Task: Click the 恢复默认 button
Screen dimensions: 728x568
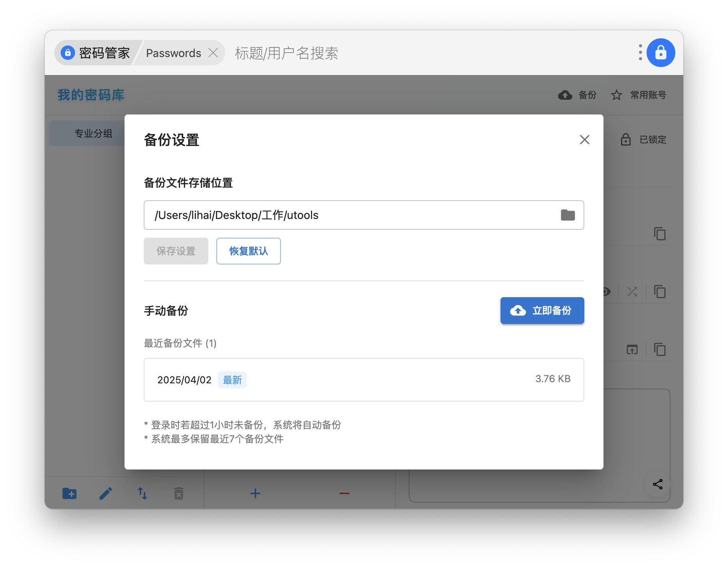Action: pos(249,251)
